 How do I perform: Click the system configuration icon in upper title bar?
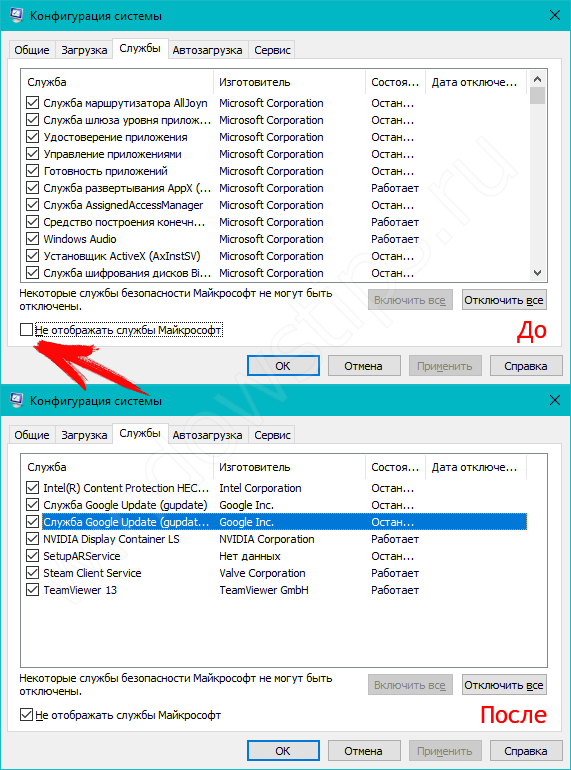coord(16,16)
